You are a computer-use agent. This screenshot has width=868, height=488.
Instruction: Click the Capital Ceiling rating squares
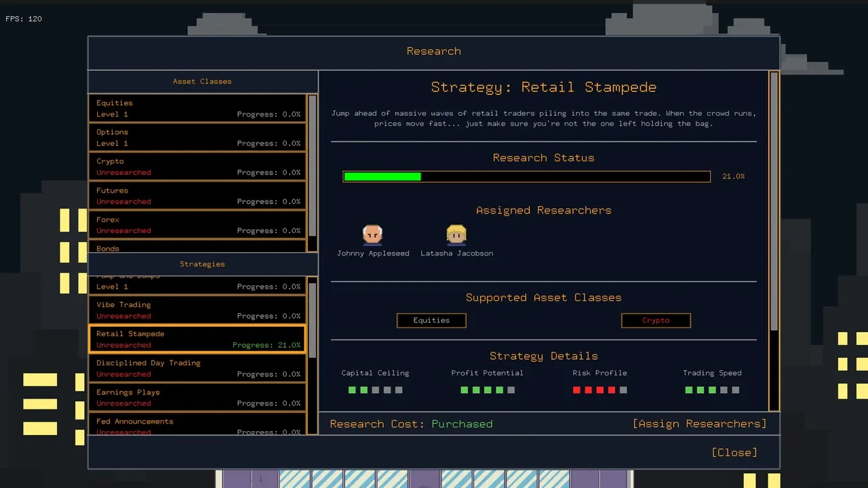coord(376,390)
